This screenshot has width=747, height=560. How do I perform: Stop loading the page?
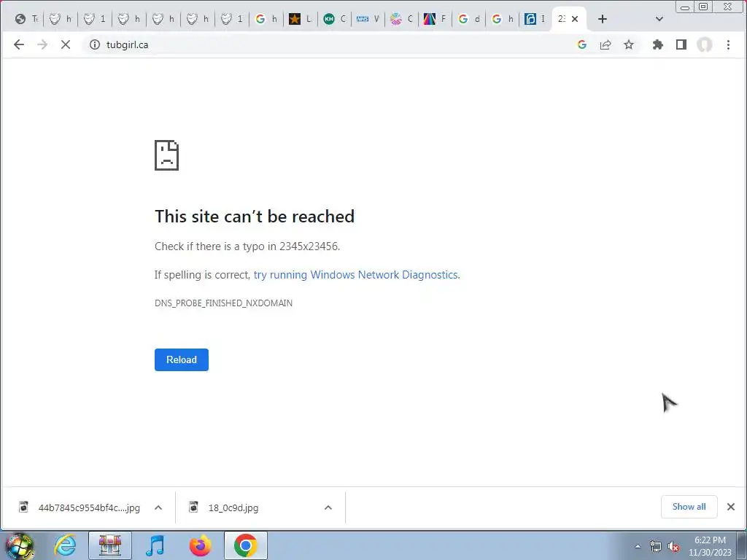66,44
